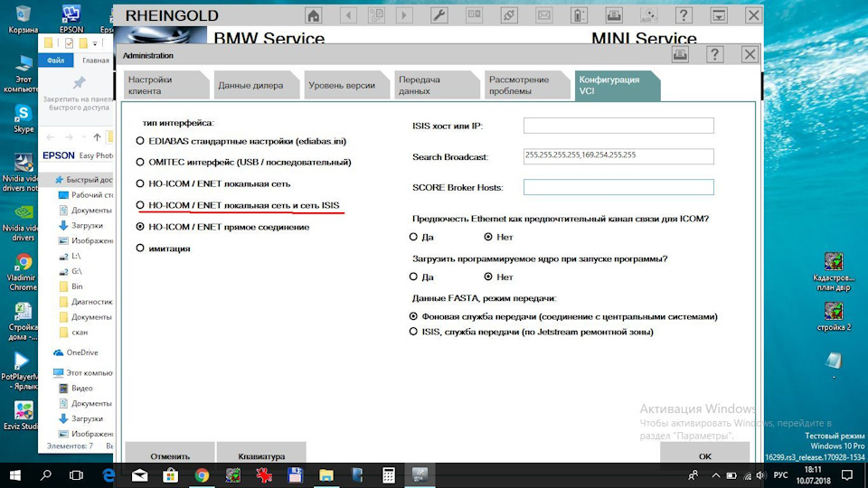The width and height of the screenshot is (868, 488).
Task: Open Google Chrome from the taskbar
Action: [x=202, y=475]
